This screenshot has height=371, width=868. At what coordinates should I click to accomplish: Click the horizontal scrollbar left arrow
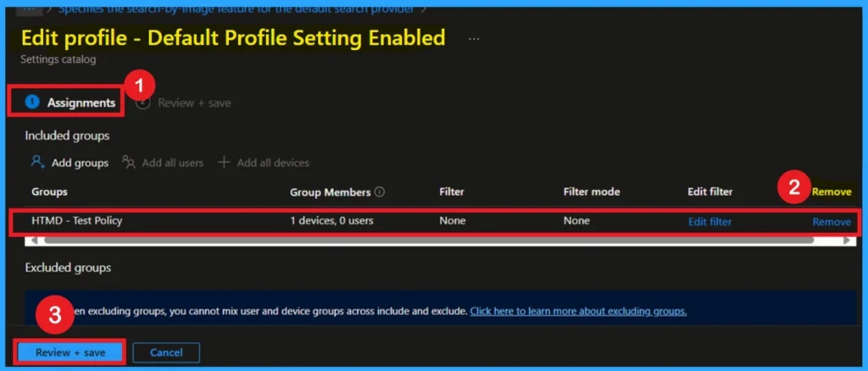(x=33, y=241)
